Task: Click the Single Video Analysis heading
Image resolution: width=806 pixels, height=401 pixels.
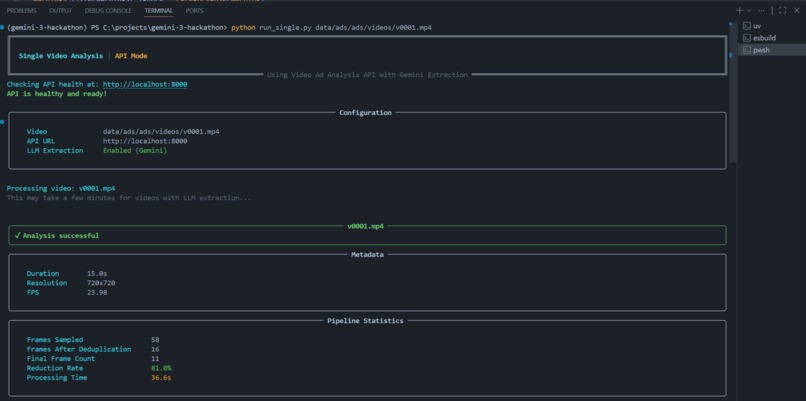Action: (x=61, y=56)
